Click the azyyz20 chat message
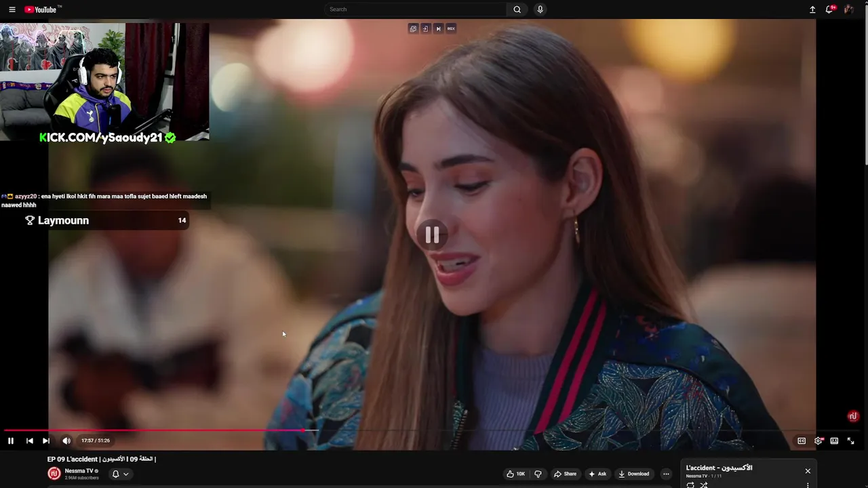The width and height of the screenshot is (868, 488). [x=104, y=201]
